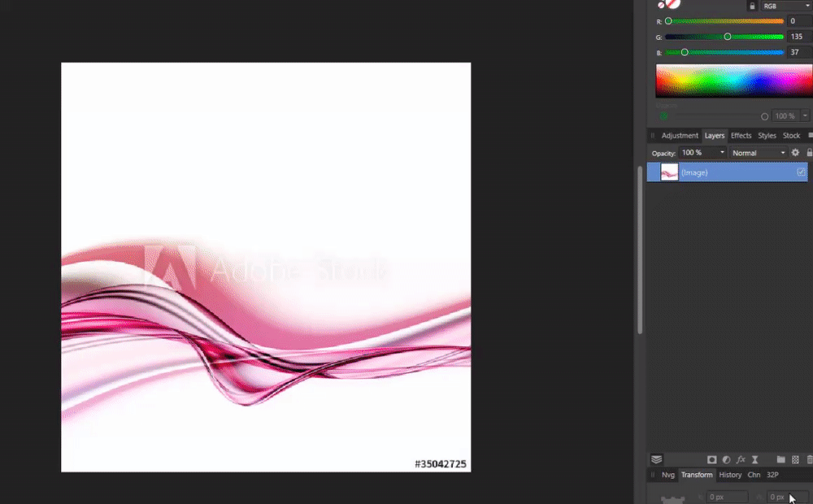Open layer effects with the fx icon
813x504 pixels.
point(741,459)
